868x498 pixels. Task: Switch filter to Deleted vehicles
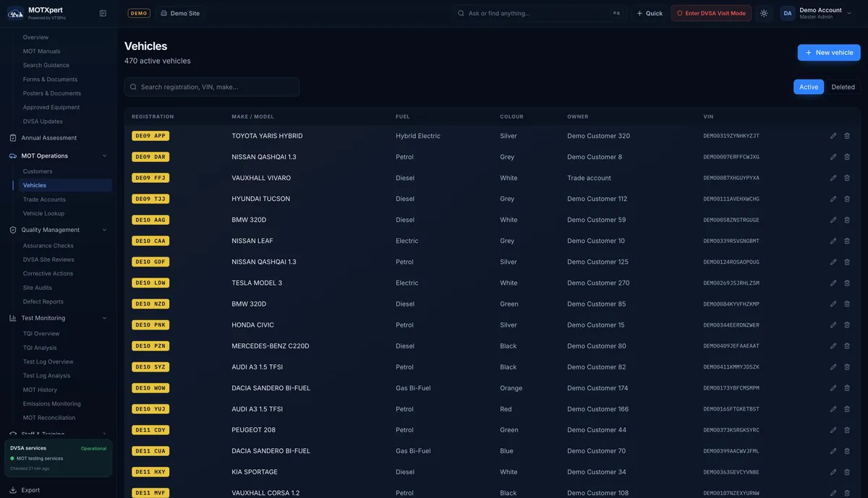click(843, 87)
